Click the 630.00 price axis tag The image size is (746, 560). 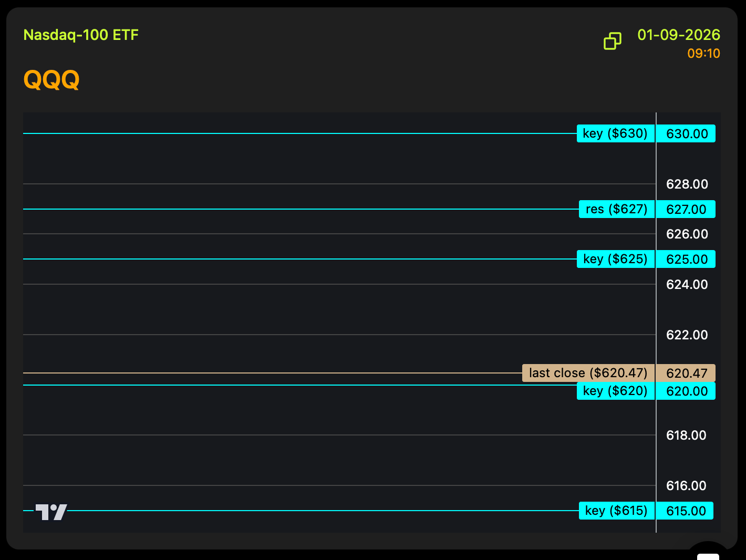687,134
